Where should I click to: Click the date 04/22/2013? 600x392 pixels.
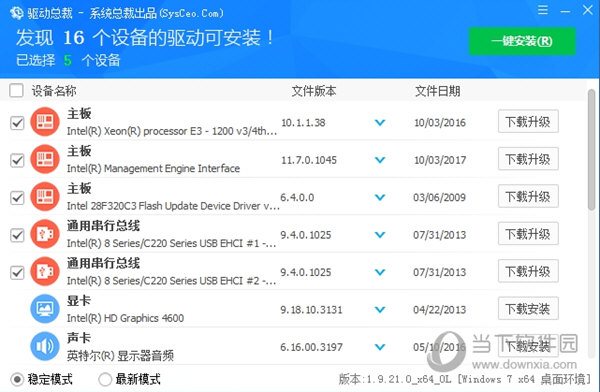(439, 310)
